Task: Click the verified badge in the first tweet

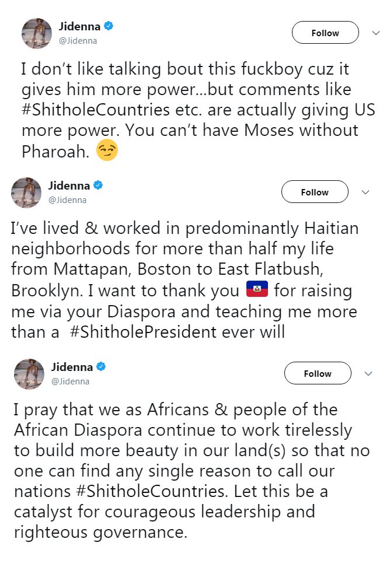Action: (108, 26)
